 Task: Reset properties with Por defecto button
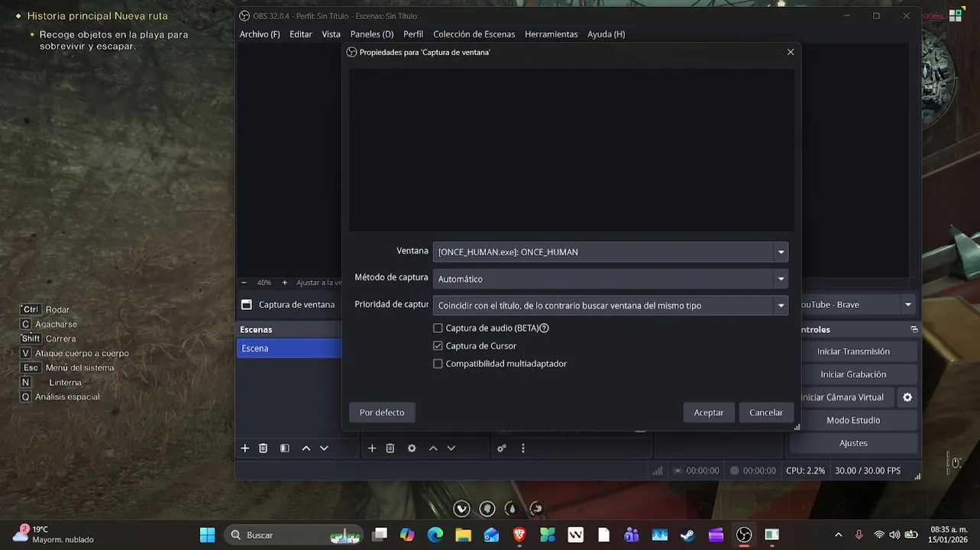(x=382, y=412)
